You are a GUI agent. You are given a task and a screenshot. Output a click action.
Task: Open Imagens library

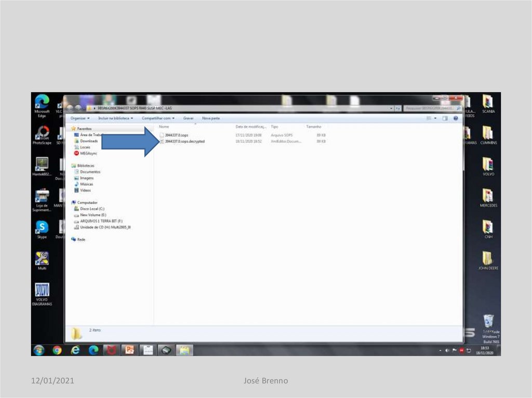(x=84, y=178)
